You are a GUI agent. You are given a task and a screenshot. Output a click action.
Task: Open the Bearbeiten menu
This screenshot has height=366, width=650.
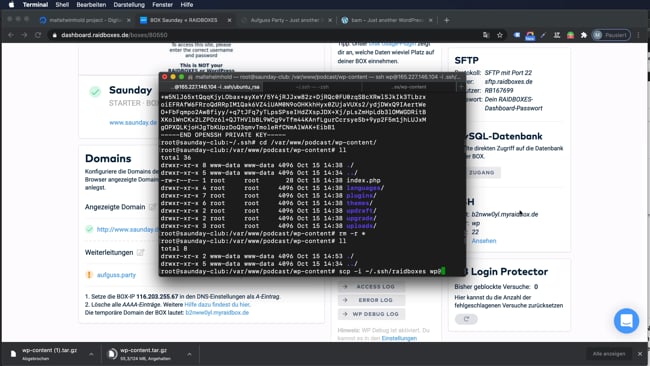(x=91, y=5)
